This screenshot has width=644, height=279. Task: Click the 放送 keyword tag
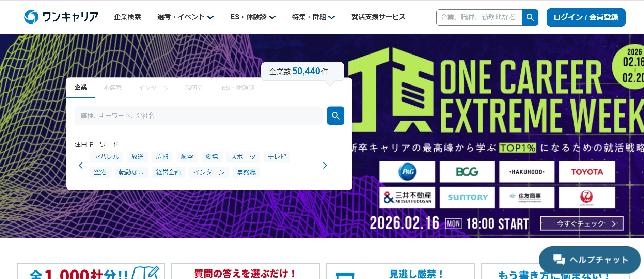point(138,157)
